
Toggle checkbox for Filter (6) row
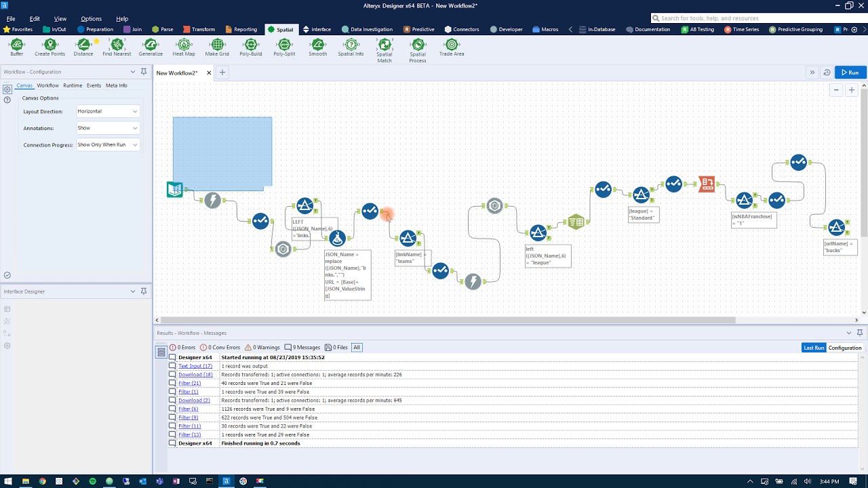[x=172, y=409]
